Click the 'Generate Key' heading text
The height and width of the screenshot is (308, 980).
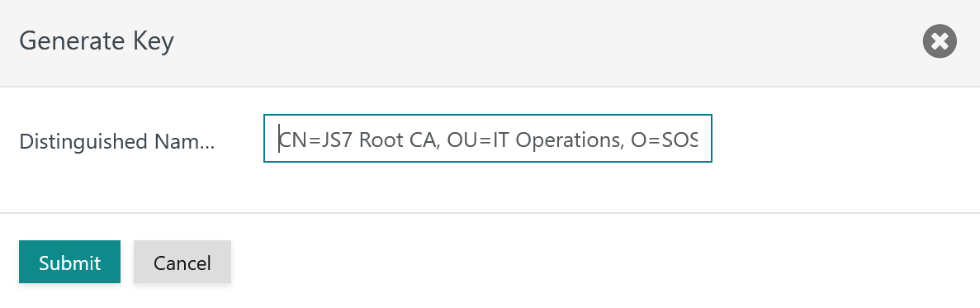click(x=97, y=41)
